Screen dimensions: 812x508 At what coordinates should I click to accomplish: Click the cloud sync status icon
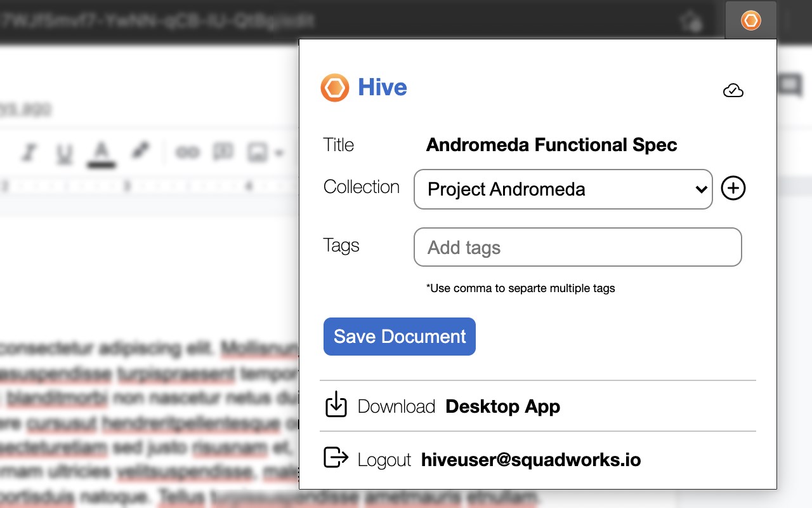click(733, 91)
